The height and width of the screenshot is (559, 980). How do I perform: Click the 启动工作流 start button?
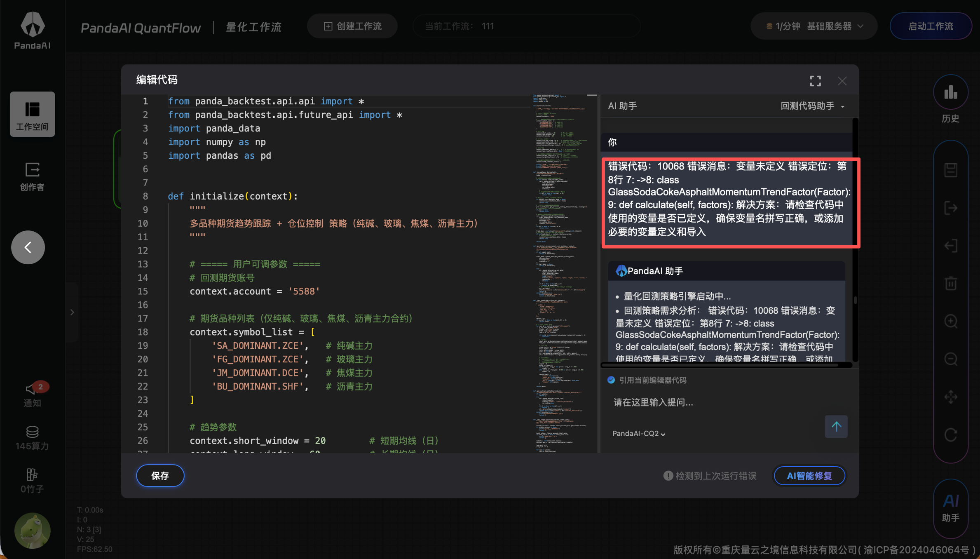click(931, 26)
